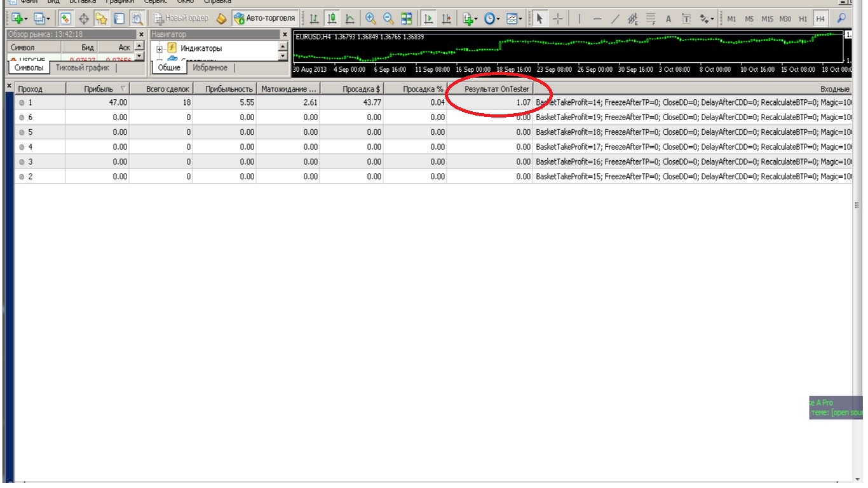Screen dimensions: 868x488
Task: Open the arrows objects tool
Action: click(704, 18)
